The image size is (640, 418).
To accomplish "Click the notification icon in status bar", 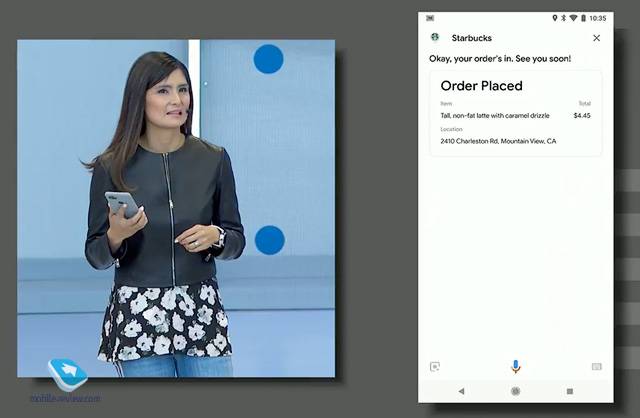I will [x=431, y=18].
